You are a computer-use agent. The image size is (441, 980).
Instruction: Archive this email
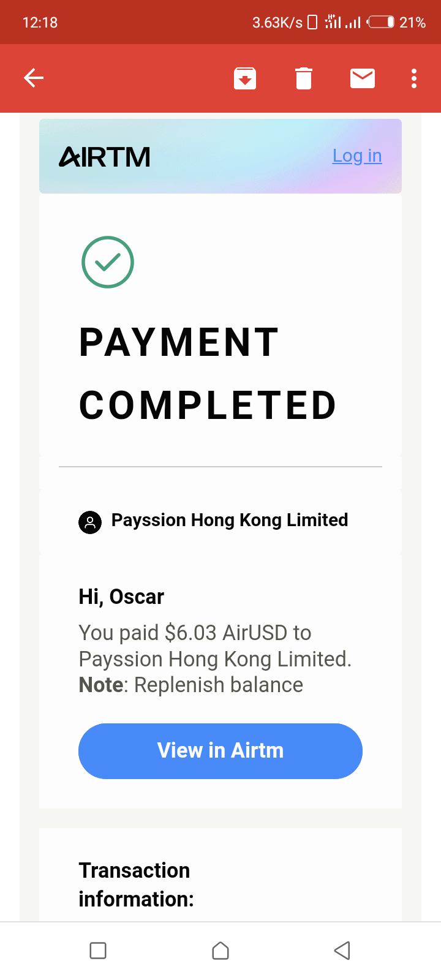click(245, 78)
